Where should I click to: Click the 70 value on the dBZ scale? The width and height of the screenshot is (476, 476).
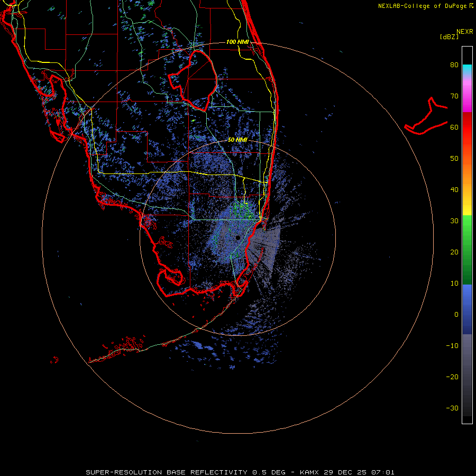tap(454, 96)
